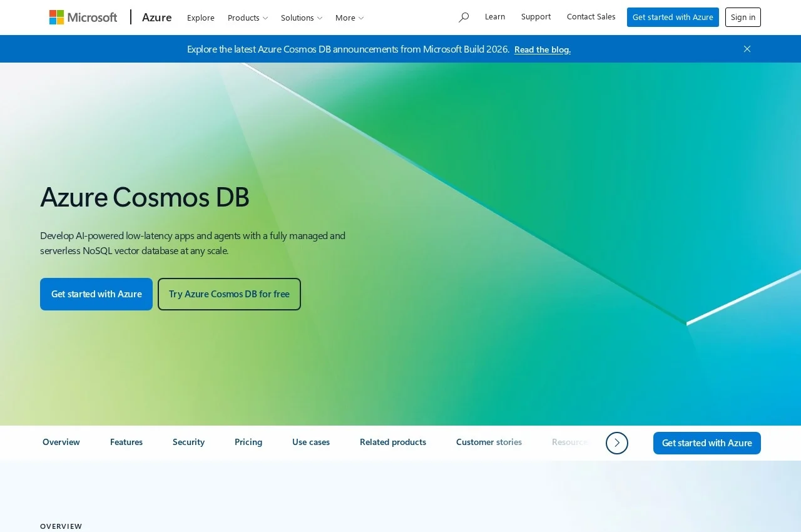This screenshot has width=801, height=532.
Task: Click the Microsoft logo
Action: (83, 18)
